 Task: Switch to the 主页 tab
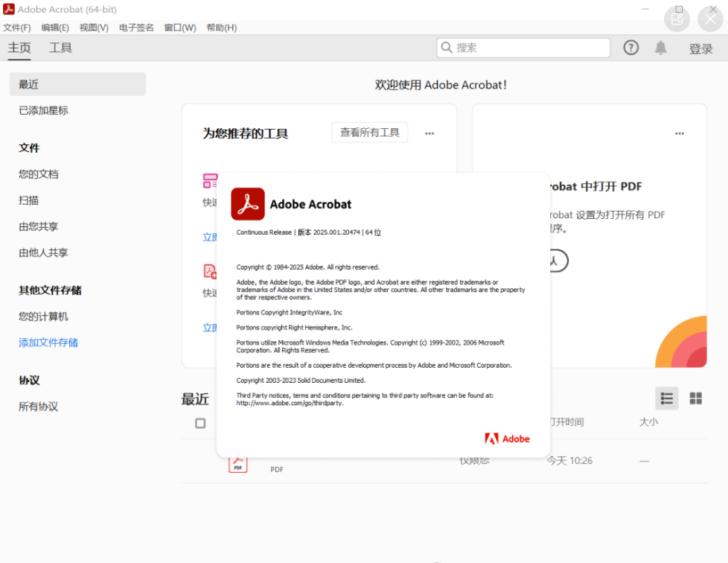(19, 48)
